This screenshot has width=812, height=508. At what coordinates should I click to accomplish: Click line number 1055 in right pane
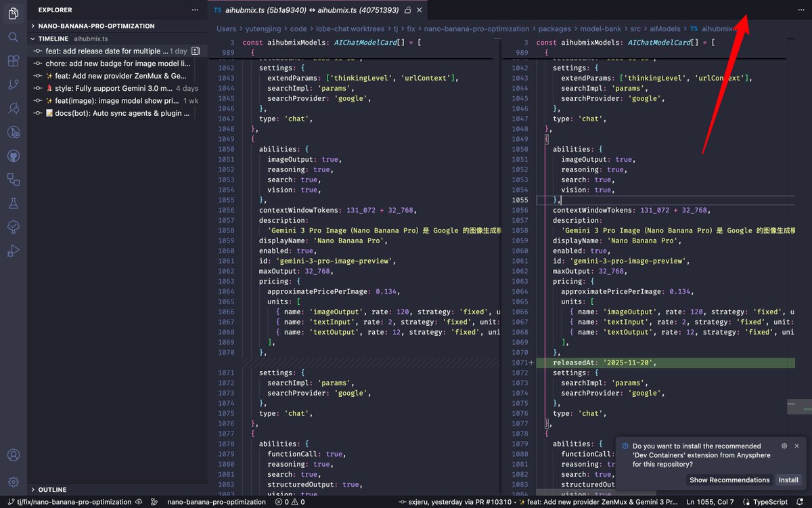[x=520, y=200]
